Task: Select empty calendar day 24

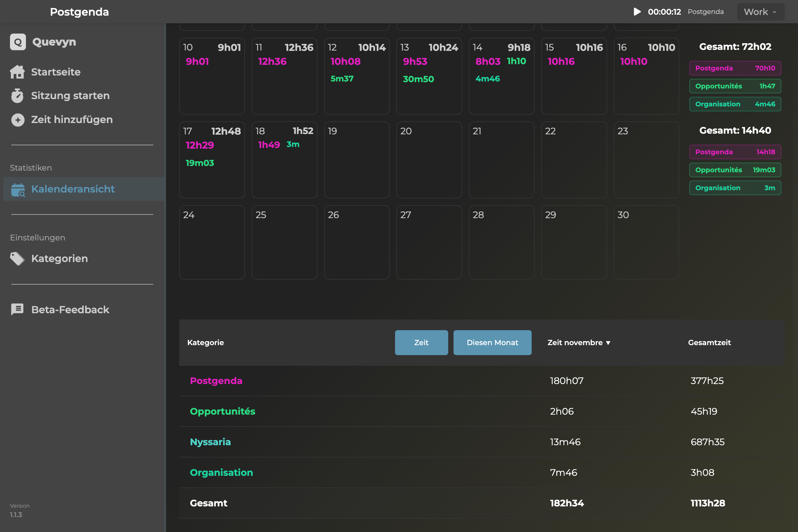Action: point(212,242)
